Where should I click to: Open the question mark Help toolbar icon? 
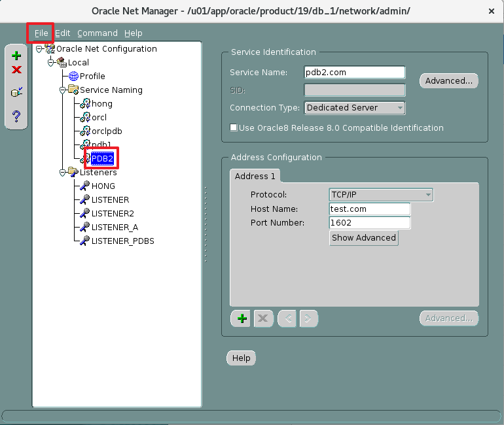click(x=16, y=116)
